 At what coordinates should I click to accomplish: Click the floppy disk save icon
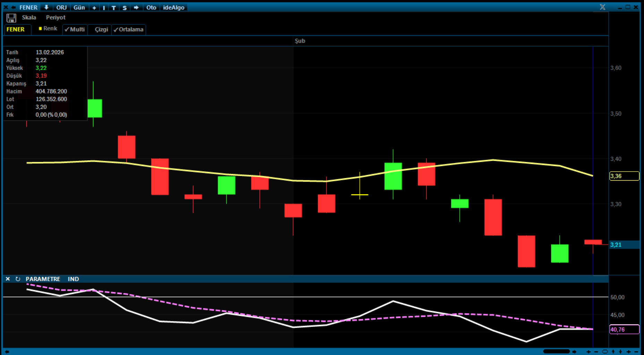coord(11,18)
